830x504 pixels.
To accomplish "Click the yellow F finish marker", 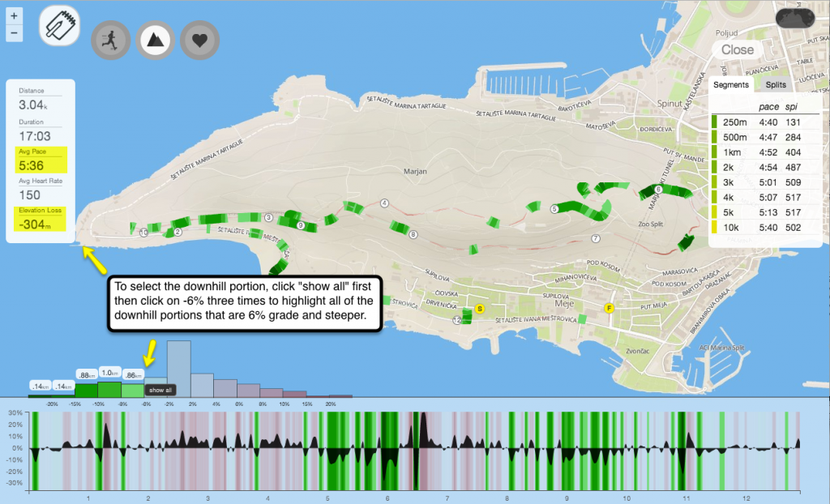I will pos(610,308).
